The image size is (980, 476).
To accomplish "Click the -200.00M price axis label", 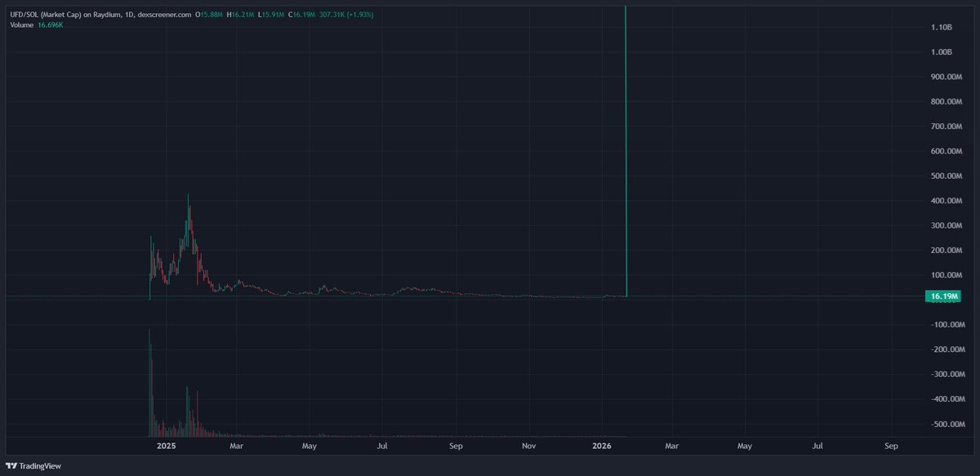I will click(x=947, y=349).
